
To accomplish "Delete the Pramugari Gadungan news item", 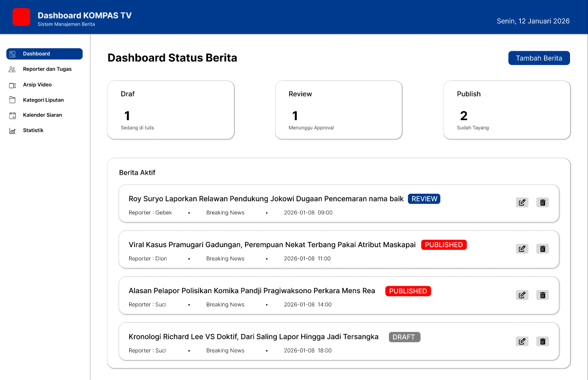I will 542,249.
